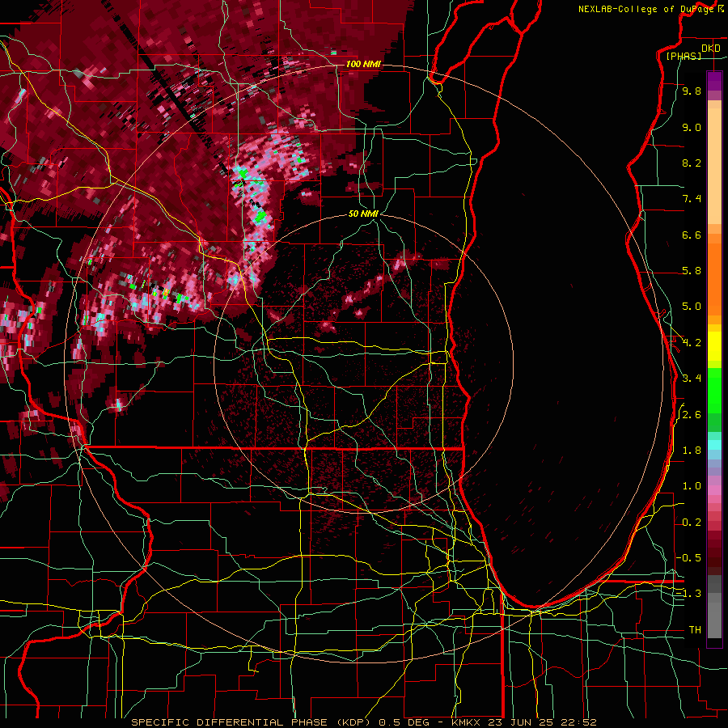
Task: Click the NEXLAB-College of DuPage credit text
Action: [650, 9]
